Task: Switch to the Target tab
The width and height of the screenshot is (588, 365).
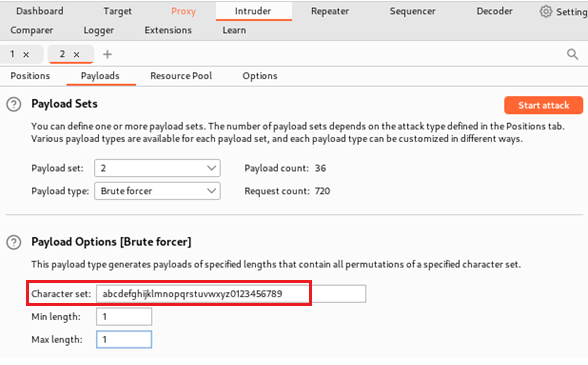Action: coord(117,11)
